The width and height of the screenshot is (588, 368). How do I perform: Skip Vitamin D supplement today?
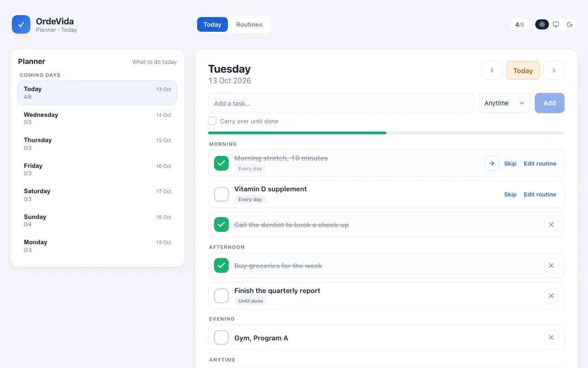(510, 194)
